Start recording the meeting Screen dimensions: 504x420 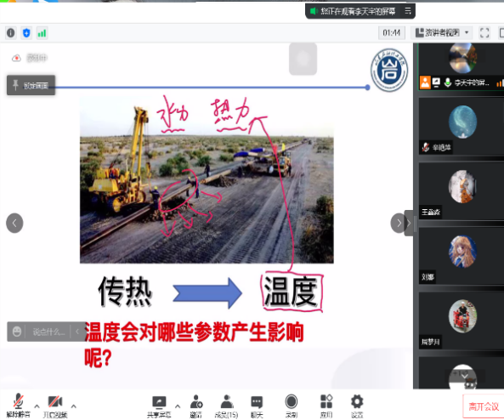pyautogui.click(x=292, y=406)
